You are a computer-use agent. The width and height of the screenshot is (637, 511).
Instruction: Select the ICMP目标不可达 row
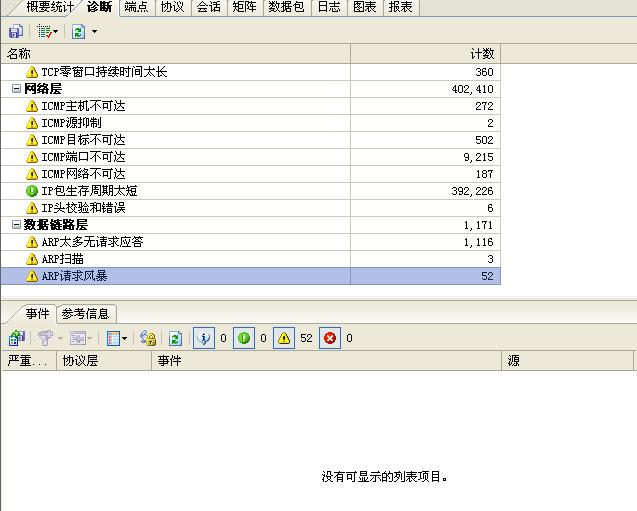251,140
